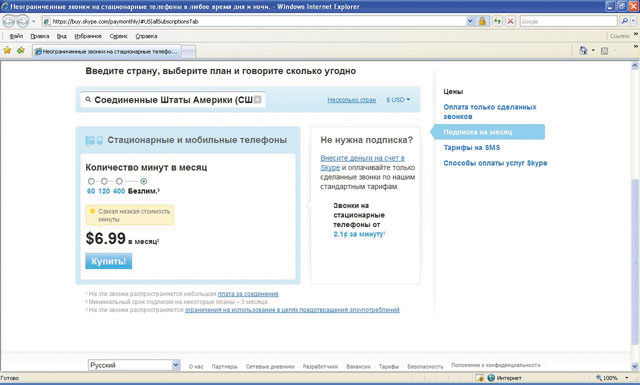Click Внесите деньги на счет в Skype link
Viewport: 640px width, 385px height.
pyautogui.click(x=362, y=162)
